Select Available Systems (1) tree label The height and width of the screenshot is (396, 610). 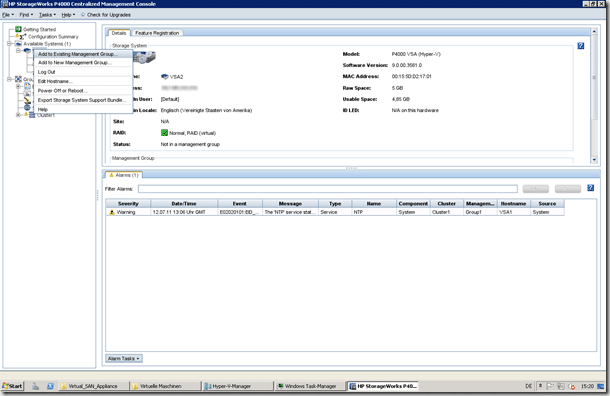pyautogui.click(x=47, y=44)
